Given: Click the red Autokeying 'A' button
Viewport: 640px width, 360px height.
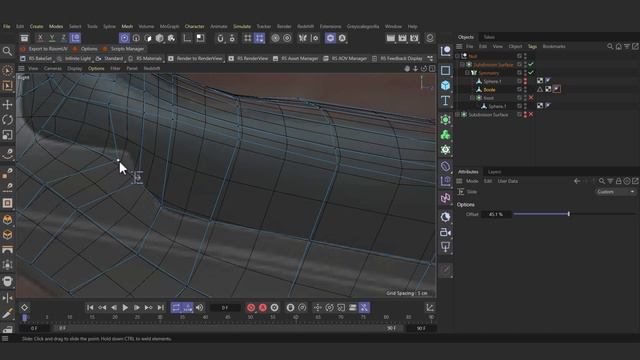Looking at the screenshot, I should [x=263, y=307].
